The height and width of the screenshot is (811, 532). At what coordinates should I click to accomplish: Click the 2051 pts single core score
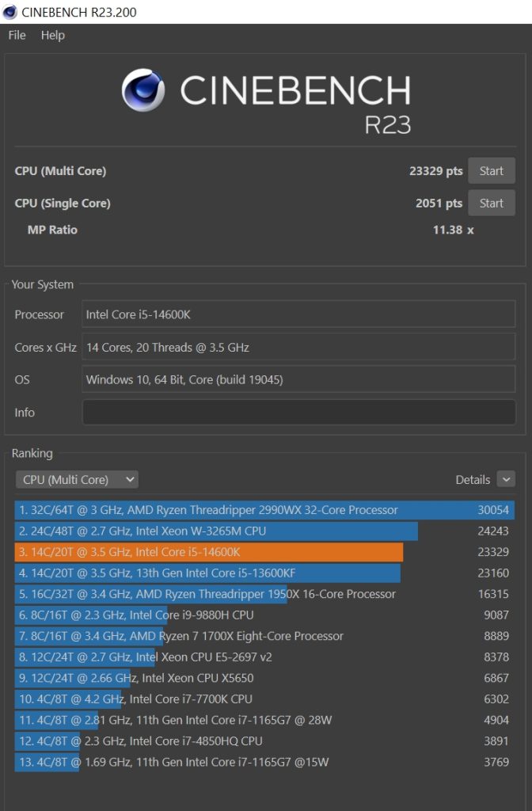[439, 203]
